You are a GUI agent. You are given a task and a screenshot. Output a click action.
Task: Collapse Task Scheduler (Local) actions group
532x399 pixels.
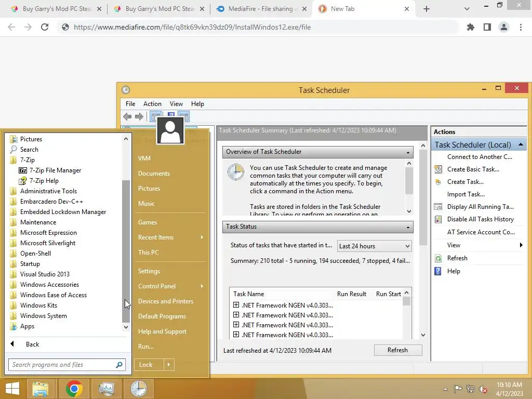(x=521, y=145)
